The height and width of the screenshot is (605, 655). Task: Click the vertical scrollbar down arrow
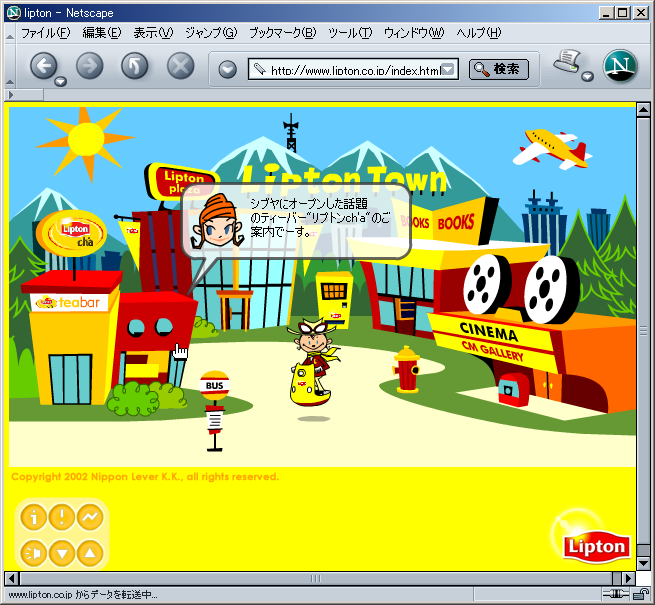tap(643, 563)
